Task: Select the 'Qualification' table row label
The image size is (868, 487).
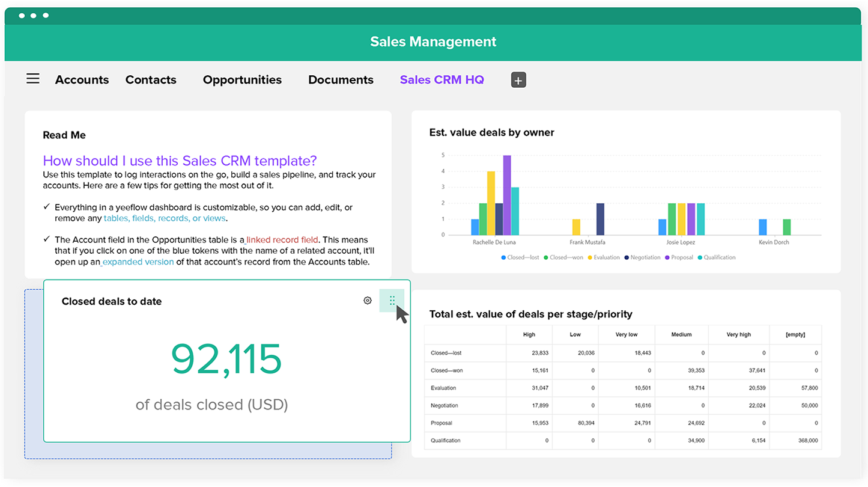Action: click(446, 440)
